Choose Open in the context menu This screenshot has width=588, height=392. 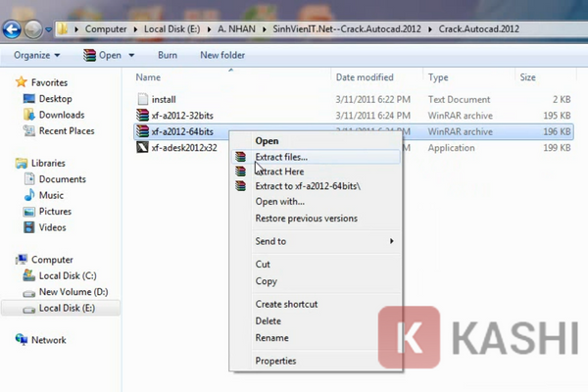pos(267,141)
